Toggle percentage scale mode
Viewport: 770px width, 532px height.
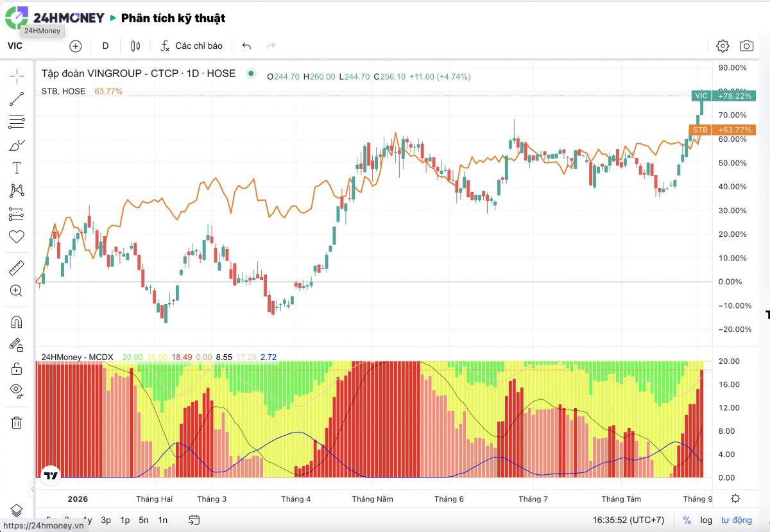(687, 520)
